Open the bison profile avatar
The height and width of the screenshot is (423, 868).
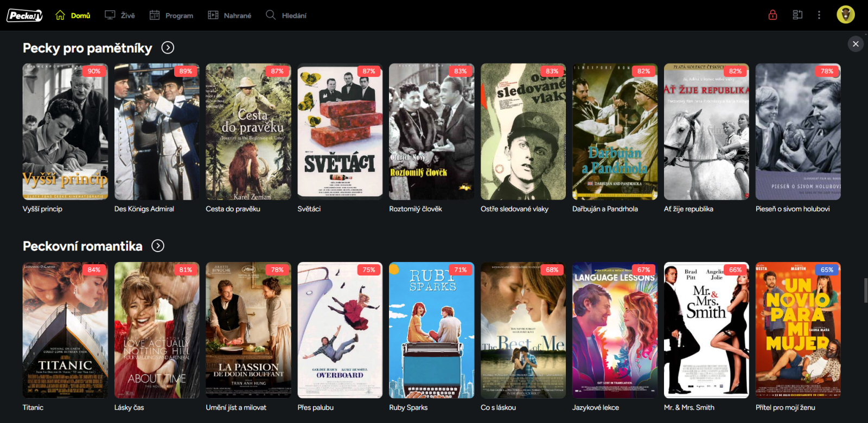pos(846,15)
